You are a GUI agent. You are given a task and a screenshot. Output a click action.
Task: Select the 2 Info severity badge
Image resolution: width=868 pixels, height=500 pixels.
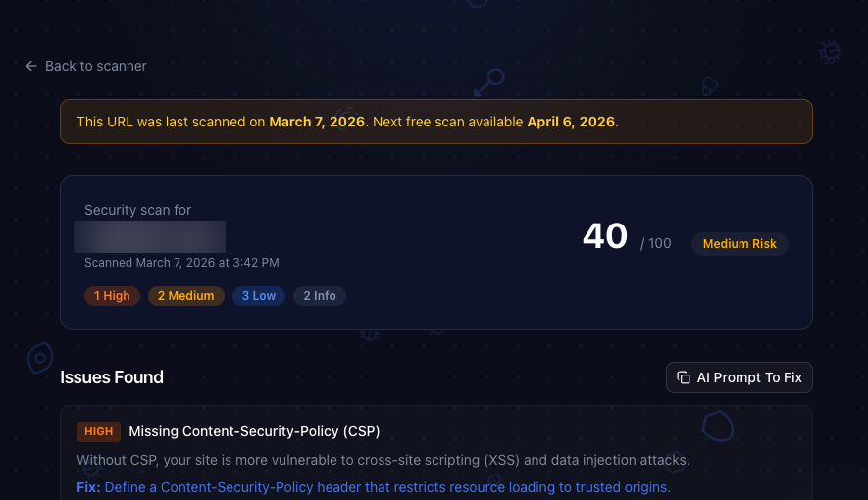(320, 296)
